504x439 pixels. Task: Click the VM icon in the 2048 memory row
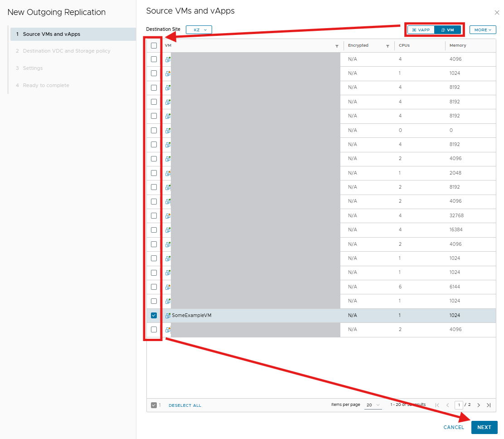[x=168, y=173]
